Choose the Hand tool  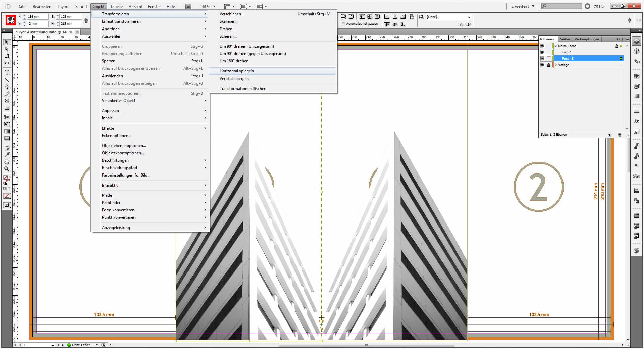7,162
